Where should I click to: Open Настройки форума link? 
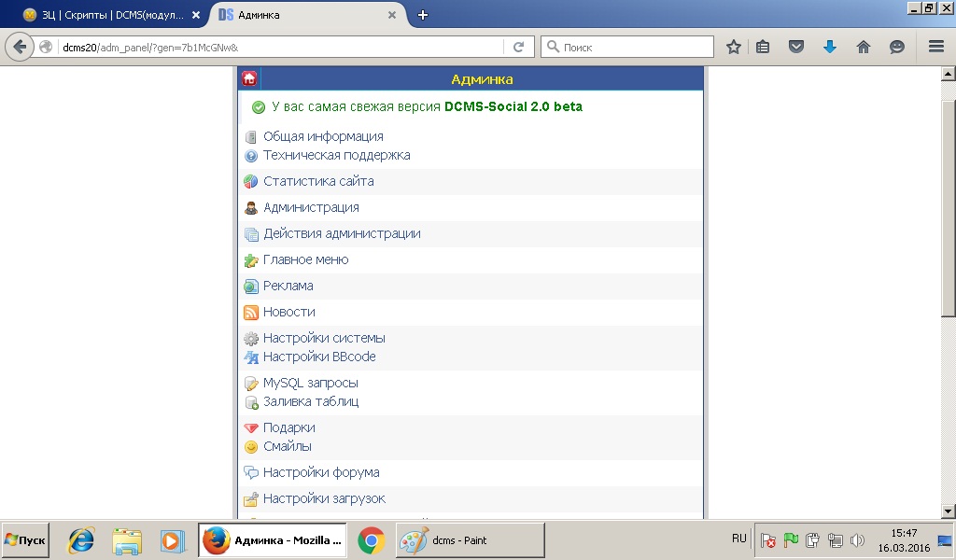click(x=321, y=472)
